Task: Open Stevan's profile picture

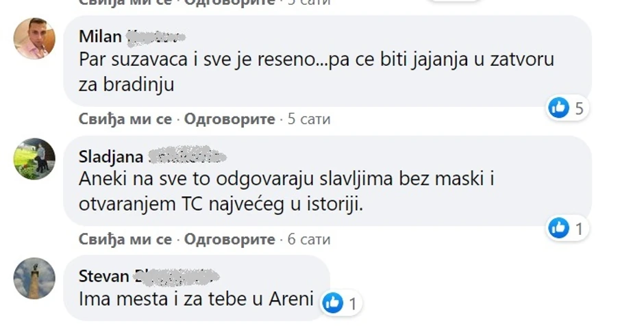Action: (x=34, y=278)
